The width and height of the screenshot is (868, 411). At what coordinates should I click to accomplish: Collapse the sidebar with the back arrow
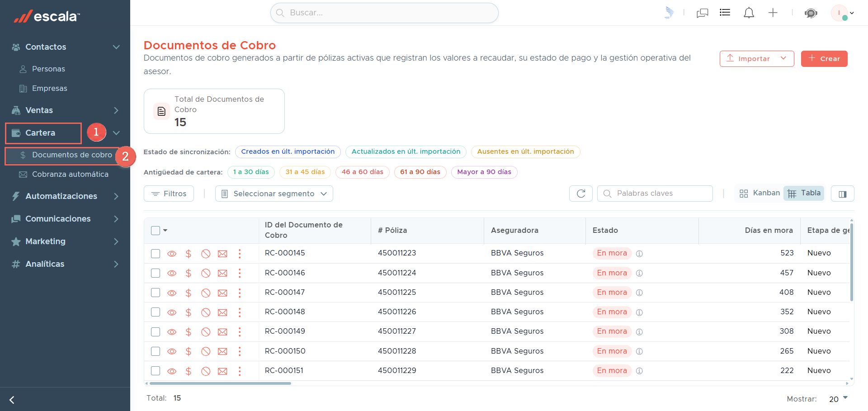(x=12, y=400)
